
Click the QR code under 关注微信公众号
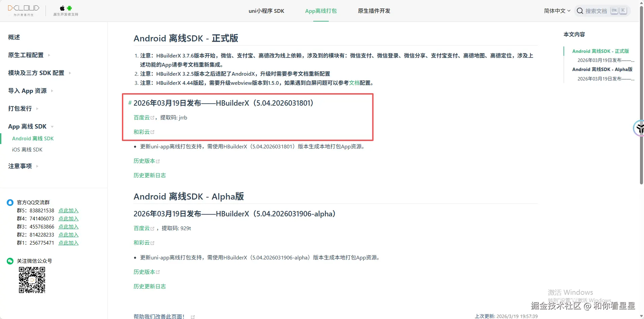click(32, 280)
